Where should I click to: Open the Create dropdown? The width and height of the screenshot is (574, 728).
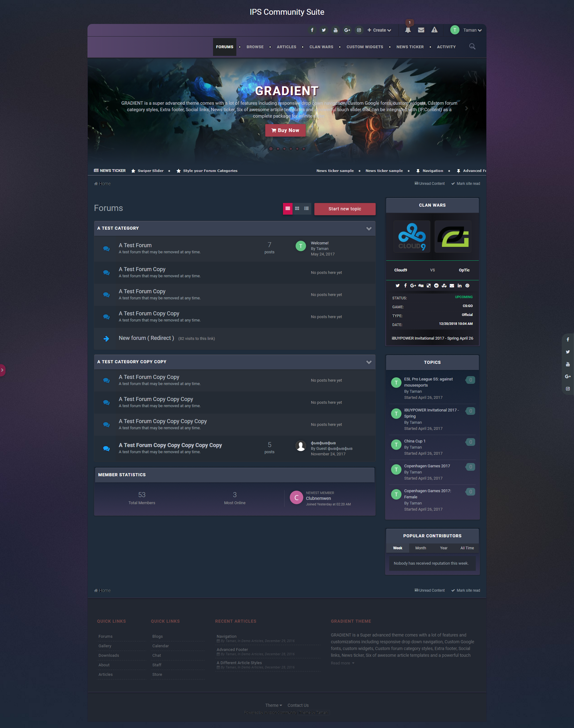pyautogui.click(x=379, y=30)
